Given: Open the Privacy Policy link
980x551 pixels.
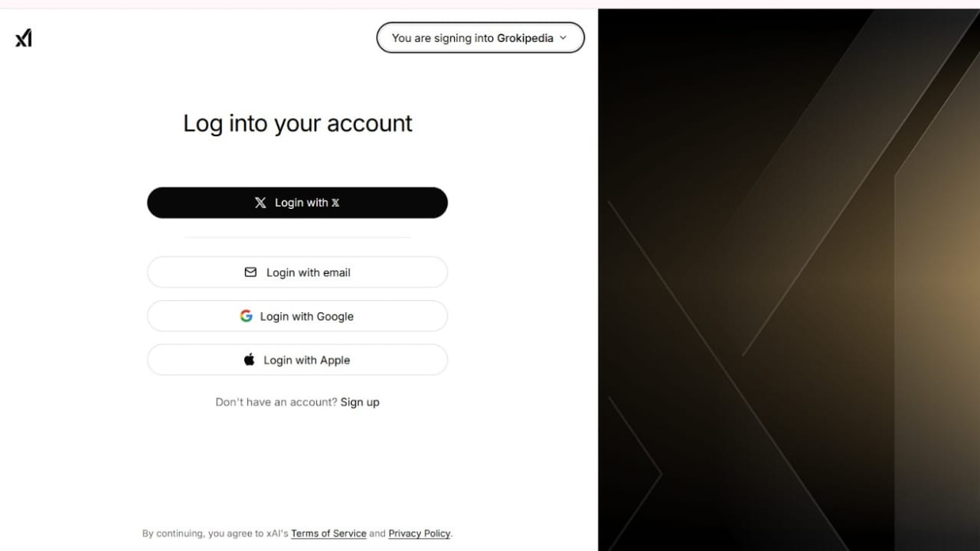Looking at the screenshot, I should click(x=420, y=533).
